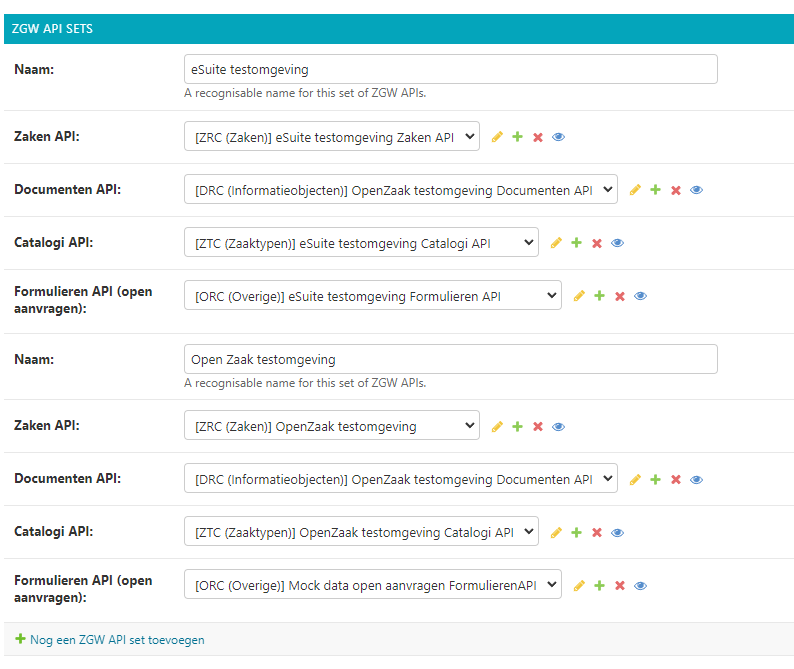The height and width of the screenshot is (669, 794).
Task: Add Documenten API in Open Zaak set
Action: tap(655, 480)
